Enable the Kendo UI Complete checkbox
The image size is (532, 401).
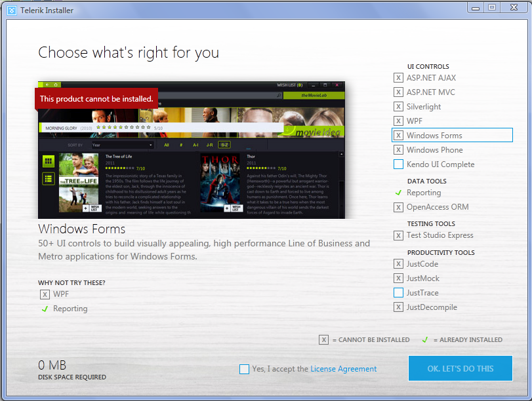(398, 164)
